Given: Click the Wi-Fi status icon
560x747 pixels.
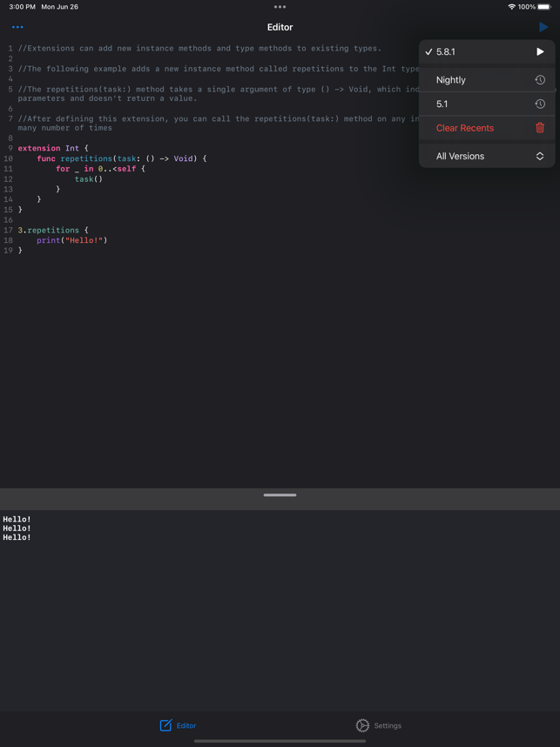Looking at the screenshot, I should tap(511, 7).
